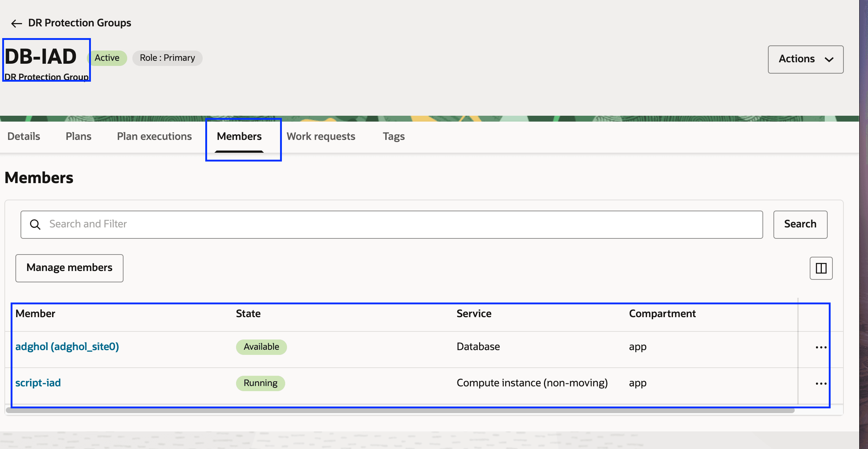Open the adghol (adghol_site0) member link

coord(67,346)
